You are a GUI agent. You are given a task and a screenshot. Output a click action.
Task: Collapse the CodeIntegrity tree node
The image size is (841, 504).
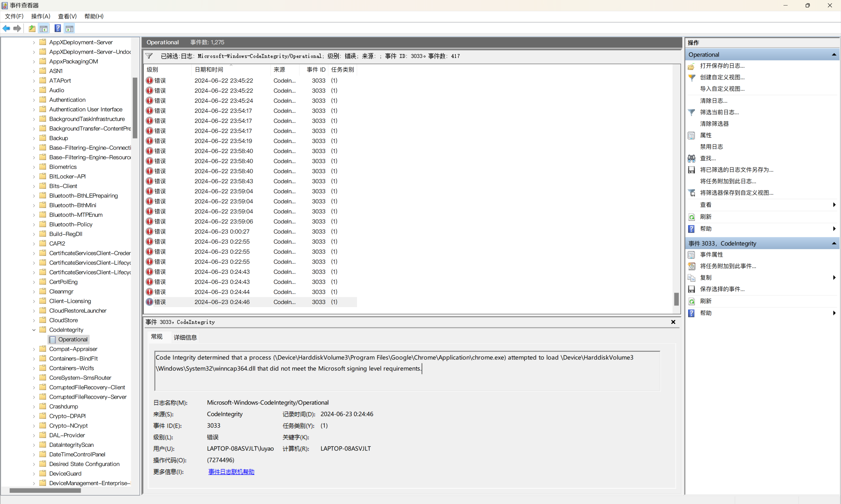[34, 330]
